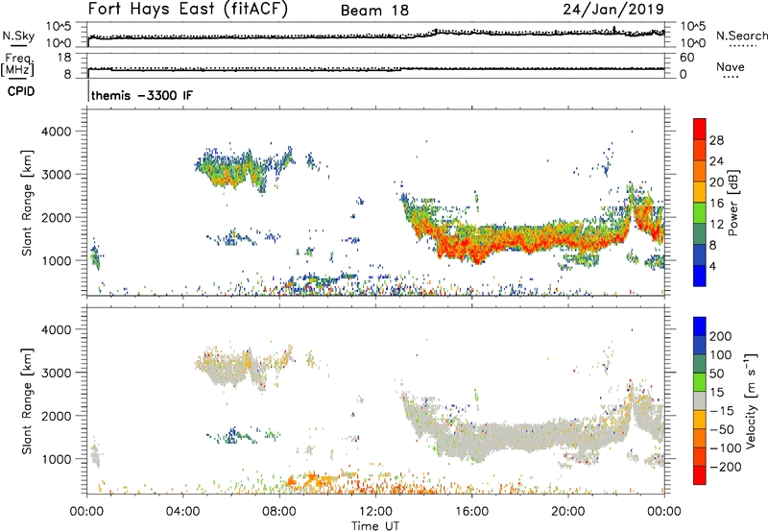Click the "24" label on the power colorbar
The width and height of the screenshot is (768, 532).
click(x=716, y=161)
